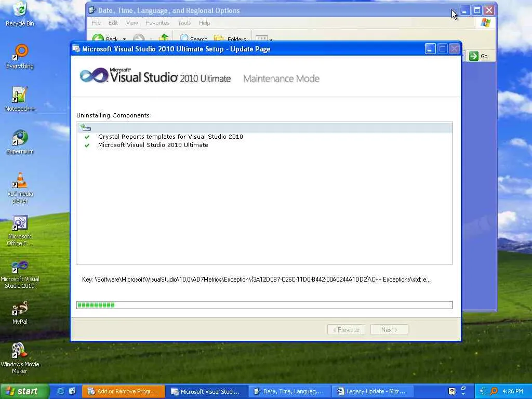Click the Go arrow button in address bar
The image size is (532, 399).
pyautogui.click(x=474, y=56)
